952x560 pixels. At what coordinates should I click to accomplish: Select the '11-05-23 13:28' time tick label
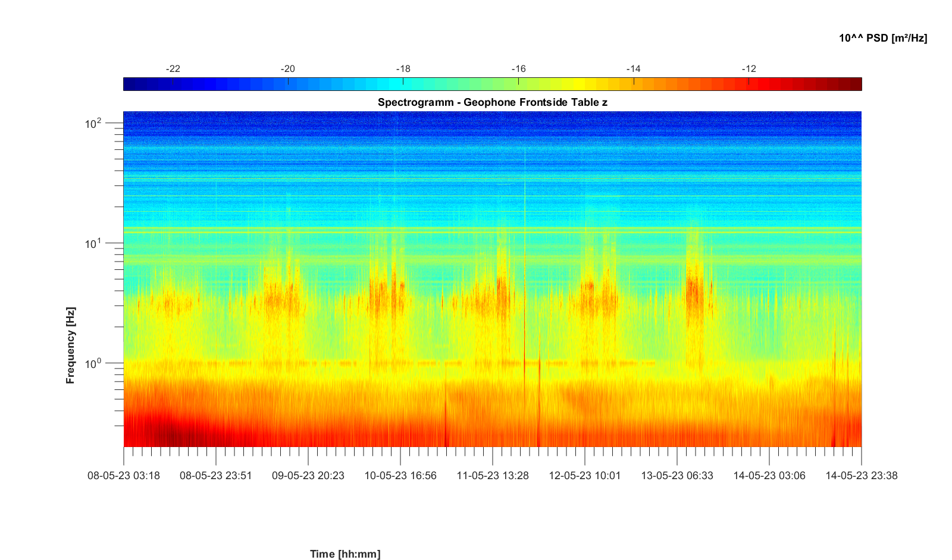493,476
